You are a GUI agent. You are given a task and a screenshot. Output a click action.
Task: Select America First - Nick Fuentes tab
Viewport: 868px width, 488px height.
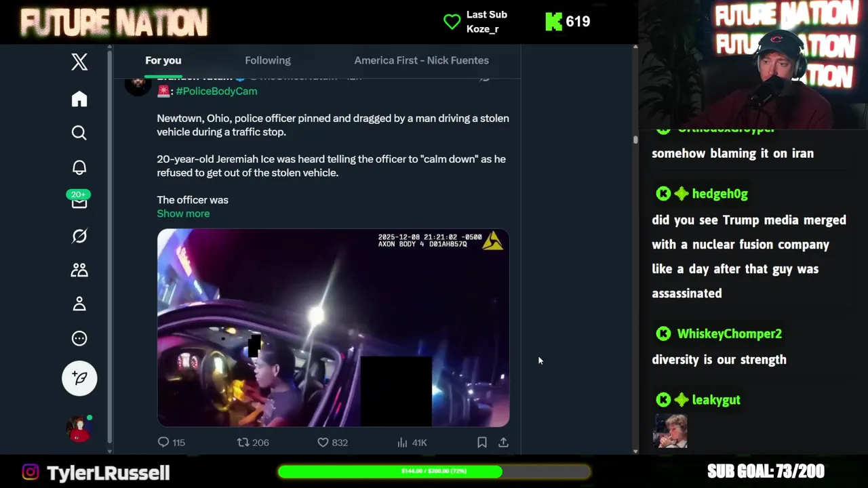point(421,60)
